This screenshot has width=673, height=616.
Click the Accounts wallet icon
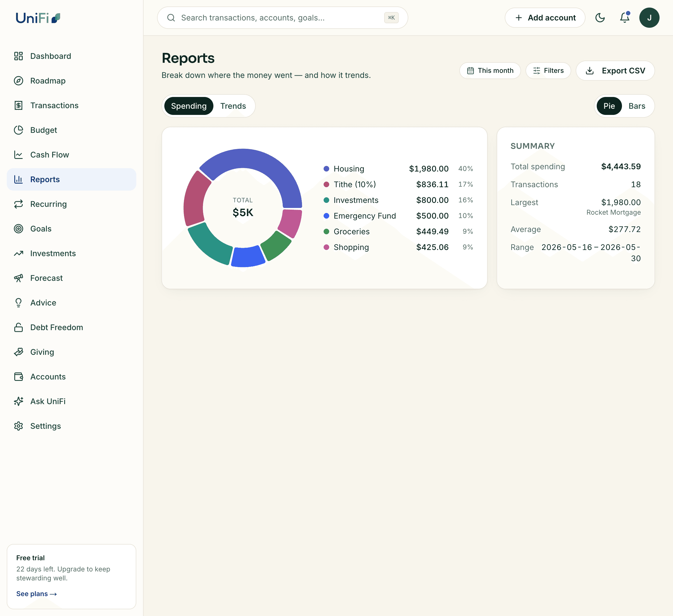pos(18,377)
